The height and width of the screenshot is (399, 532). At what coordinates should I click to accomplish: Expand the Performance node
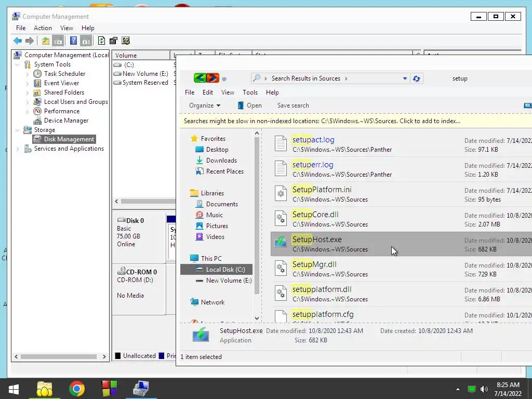(x=28, y=111)
